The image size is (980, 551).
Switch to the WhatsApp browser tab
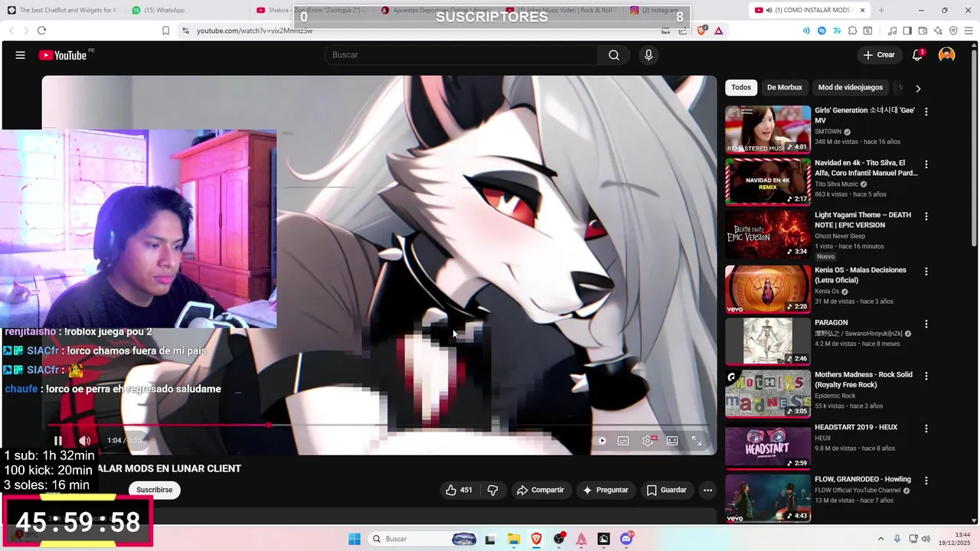[x=186, y=10]
